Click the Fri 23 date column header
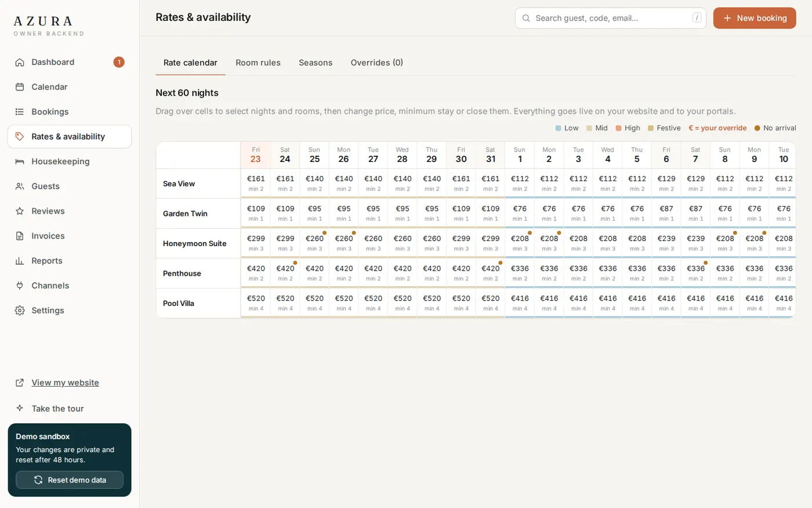 (256, 155)
